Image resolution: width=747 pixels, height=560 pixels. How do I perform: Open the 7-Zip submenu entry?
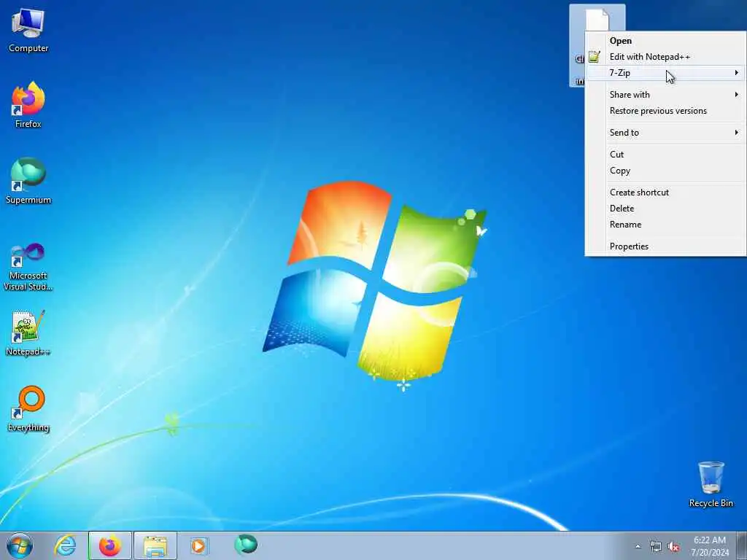coord(665,73)
